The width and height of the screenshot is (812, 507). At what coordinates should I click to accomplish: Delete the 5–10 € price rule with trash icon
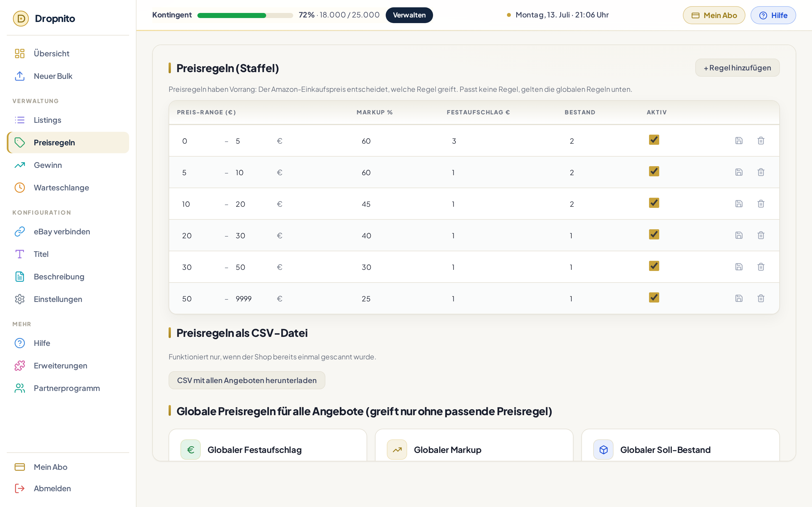761,172
